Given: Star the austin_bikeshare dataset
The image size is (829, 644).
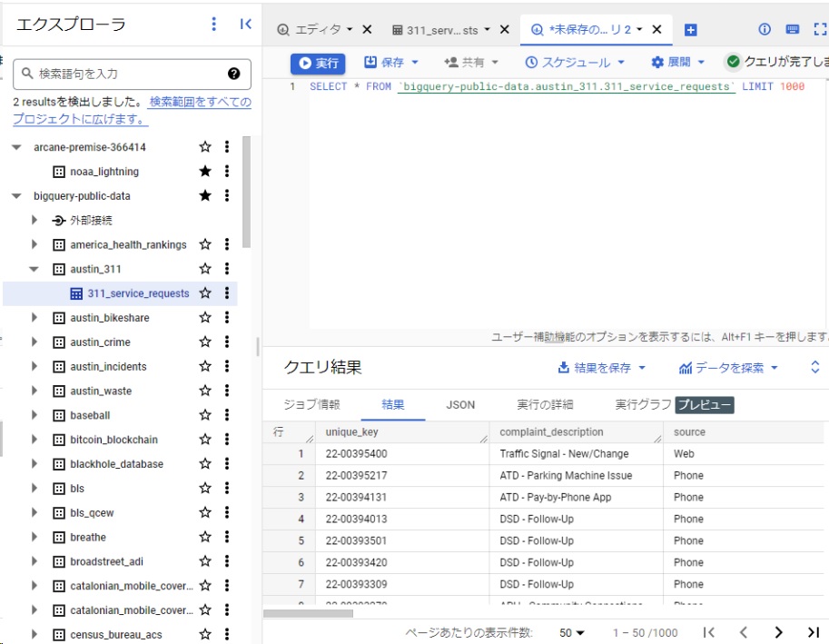Looking at the screenshot, I should tap(205, 318).
